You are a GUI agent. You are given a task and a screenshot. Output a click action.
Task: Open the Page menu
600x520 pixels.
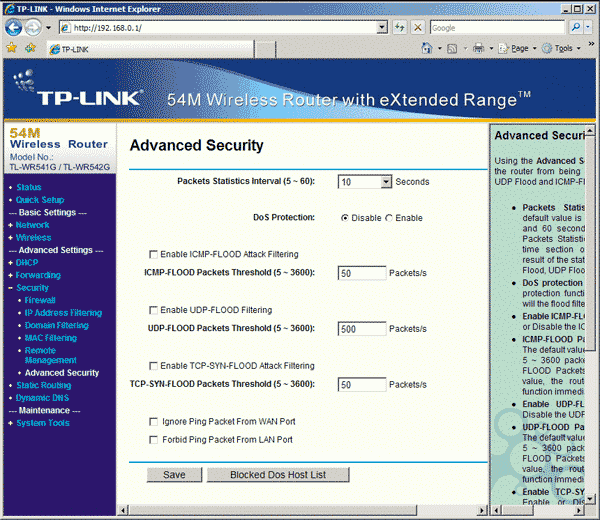pos(517,49)
